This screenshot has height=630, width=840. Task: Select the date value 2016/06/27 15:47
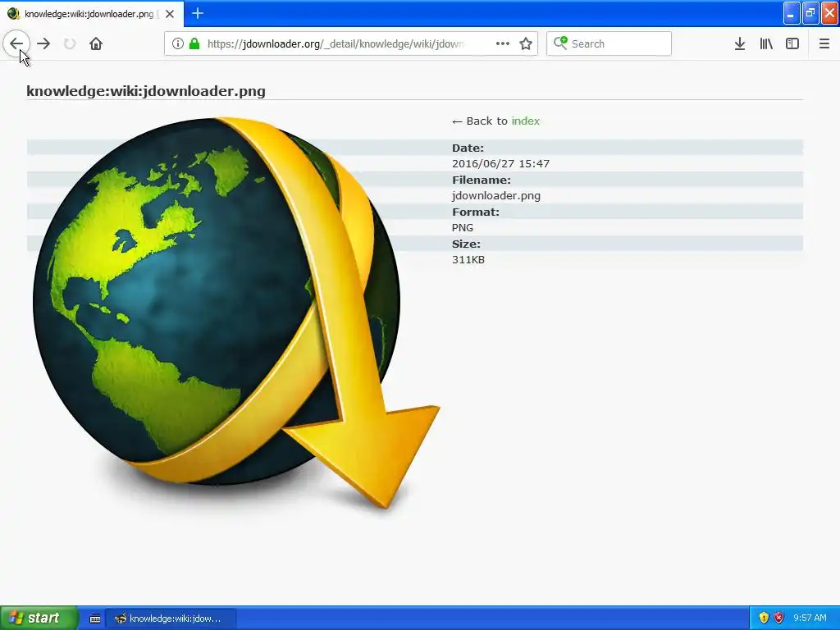[x=501, y=164]
